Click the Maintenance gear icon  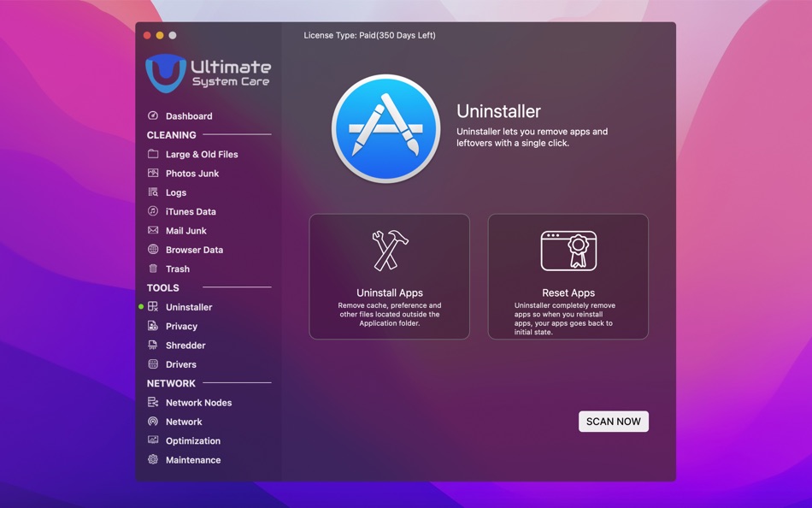pyautogui.click(x=153, y=459)
